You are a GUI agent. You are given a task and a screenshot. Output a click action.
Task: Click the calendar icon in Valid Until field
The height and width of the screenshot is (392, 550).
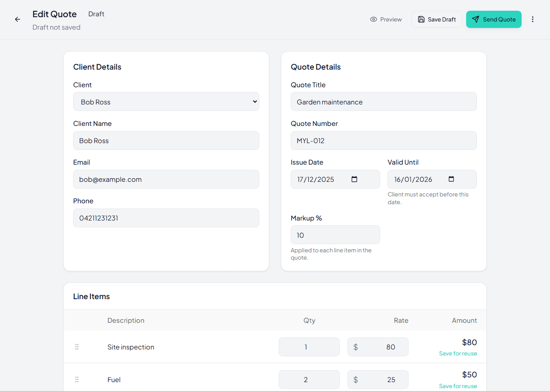[451, 179]
